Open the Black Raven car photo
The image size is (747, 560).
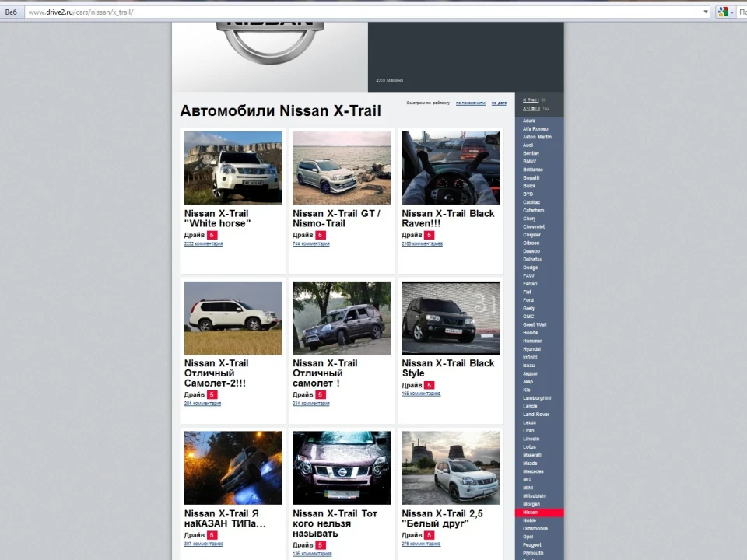coord(451,168)
